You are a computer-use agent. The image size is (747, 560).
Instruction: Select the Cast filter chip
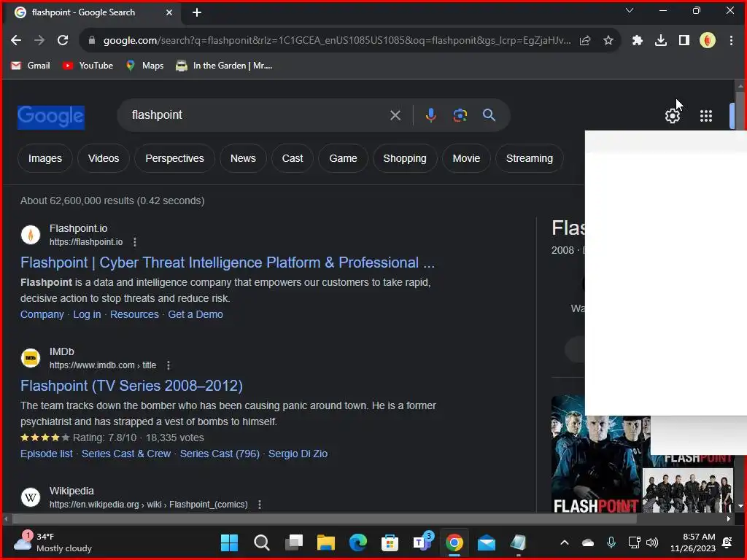pyautogui.click(x=292, y=158)
